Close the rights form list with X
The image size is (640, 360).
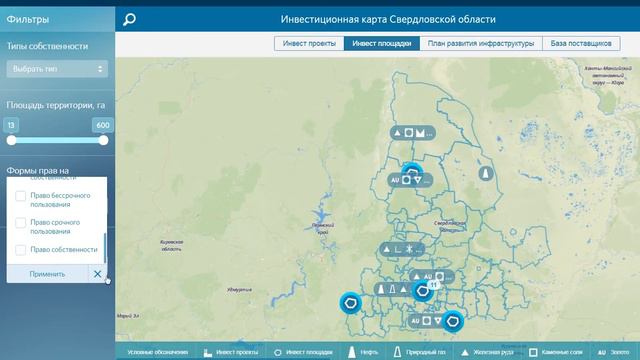(97, 274)
